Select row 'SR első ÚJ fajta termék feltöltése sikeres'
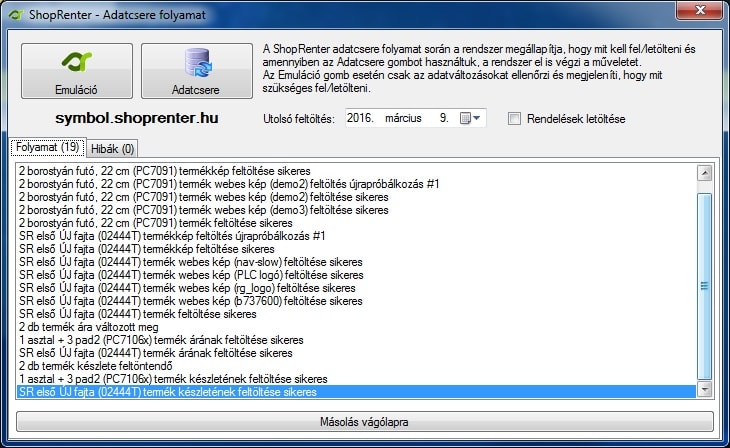Screen dimensions: 730x448 pos(356,314)
